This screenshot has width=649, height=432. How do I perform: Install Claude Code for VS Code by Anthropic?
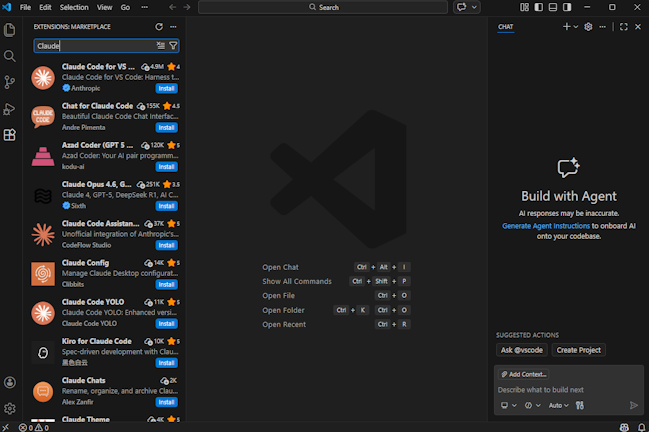(x=166, y=88)
